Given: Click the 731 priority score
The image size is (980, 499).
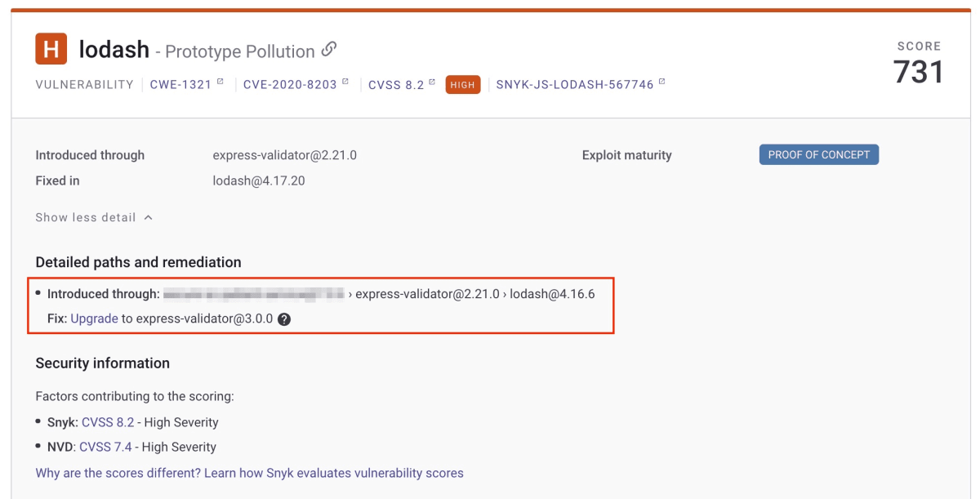Looking at the screenshot, I should pos(918,72).
